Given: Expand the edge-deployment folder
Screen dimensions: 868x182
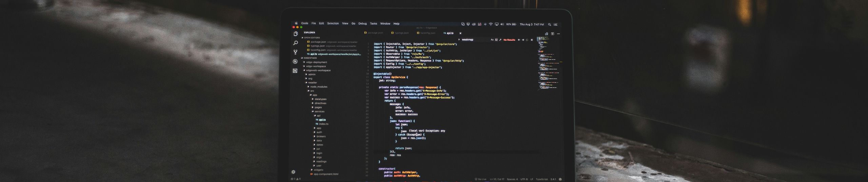Looking at the screenshot, I should pos(304,62).
